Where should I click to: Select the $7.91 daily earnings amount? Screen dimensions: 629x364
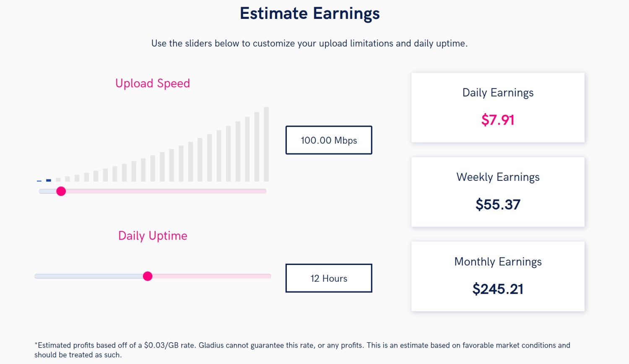pyautogui.click(x=498, y=120)
